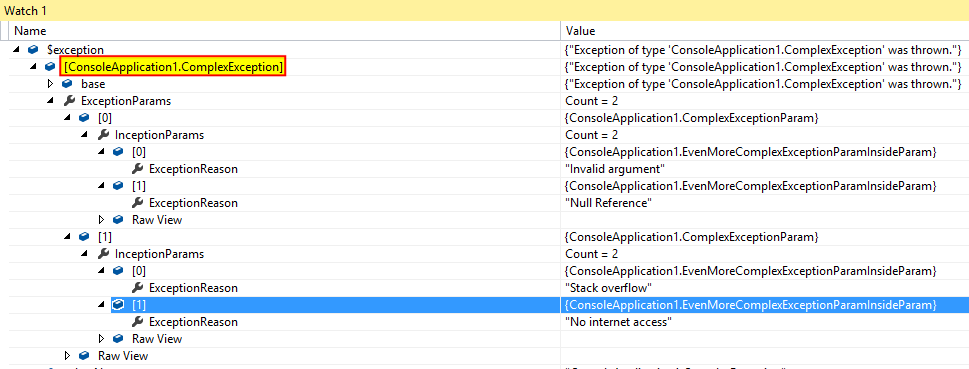Collapse the ExceptionParams node arrow
This screenshot has width=969, height=369.
click(x=51, y=101)
